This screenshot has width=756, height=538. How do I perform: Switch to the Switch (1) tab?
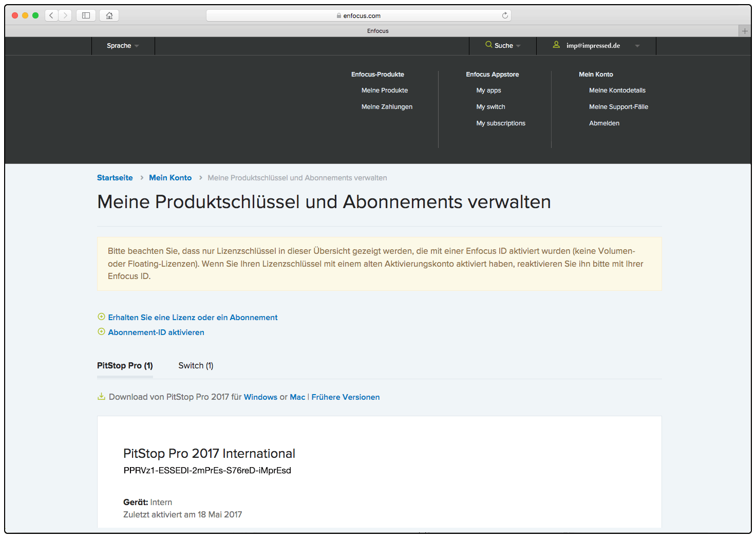coord(196,365)
